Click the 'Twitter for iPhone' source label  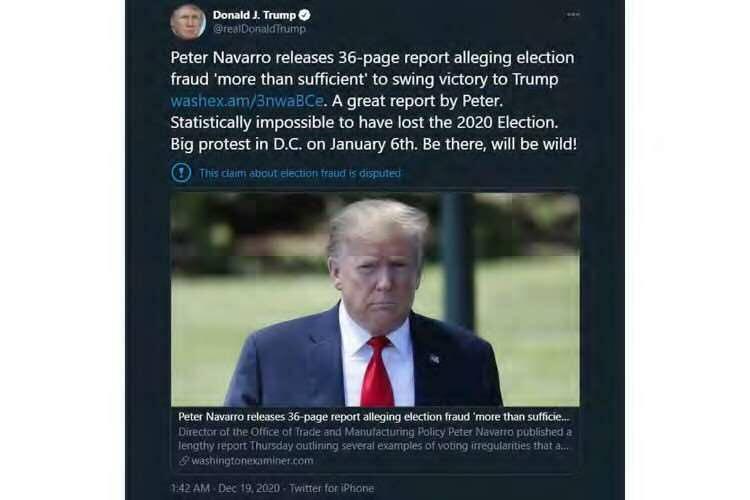[331, 489]
